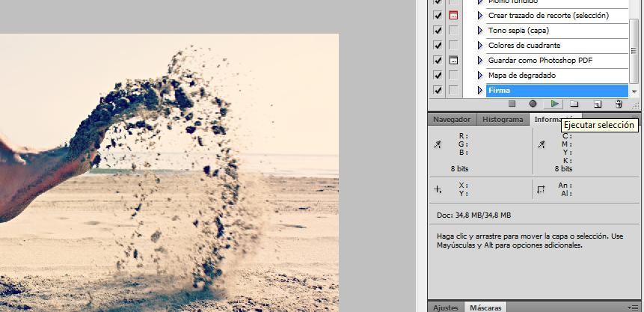Enable dialog toggle for Firma action

[453, 90]
